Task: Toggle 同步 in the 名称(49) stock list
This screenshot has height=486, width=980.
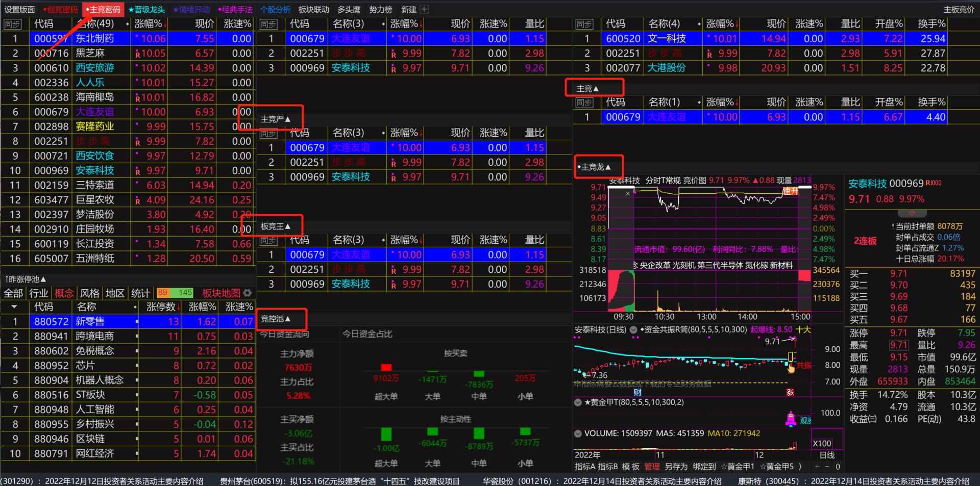Action: click(12, 24)
